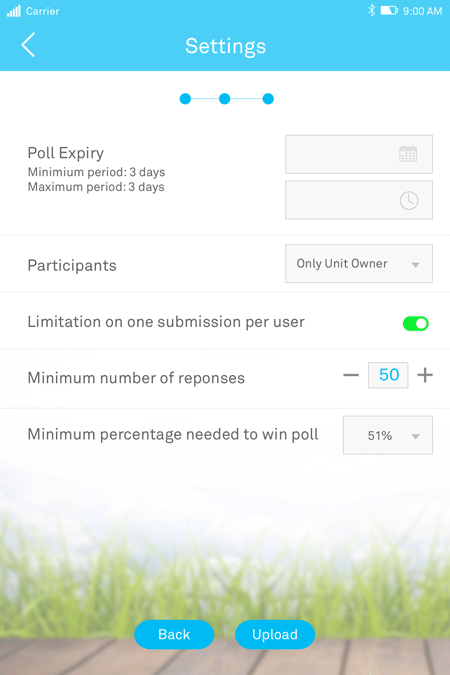This screenshot has width=450, height=675.
Task: Open the calendar icon for poll expiry date
Action: tap(408, 154)
